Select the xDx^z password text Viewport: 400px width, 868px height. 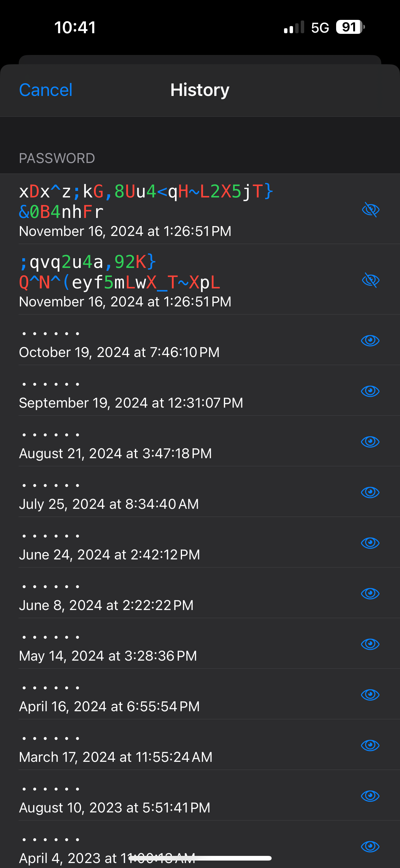[145, 201]
